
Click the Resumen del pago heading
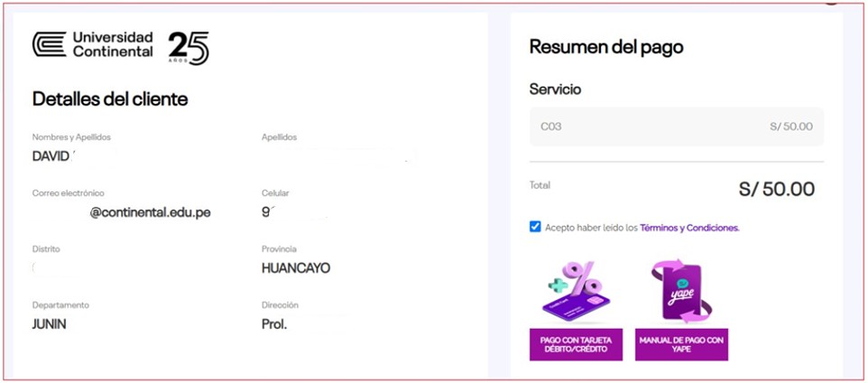606,47
